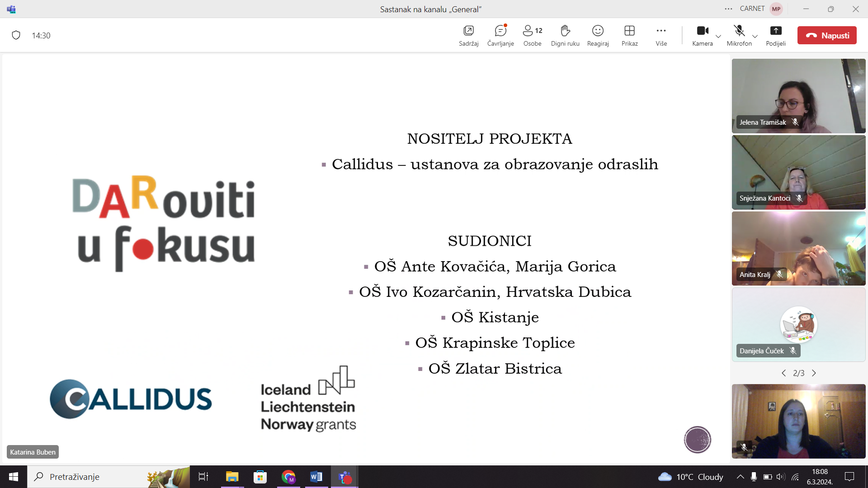
Task: Go to next participants page
Action: coord(814,373)
